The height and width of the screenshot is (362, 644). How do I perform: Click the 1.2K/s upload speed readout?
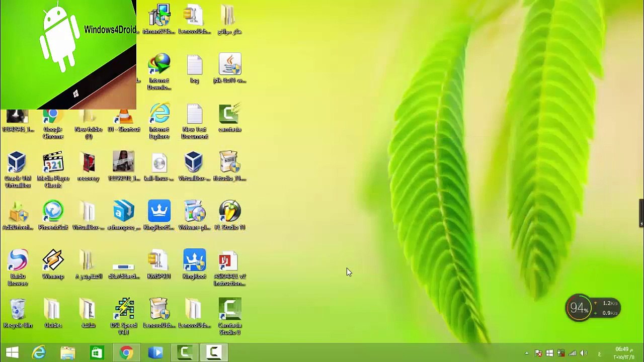click(610, 303)
